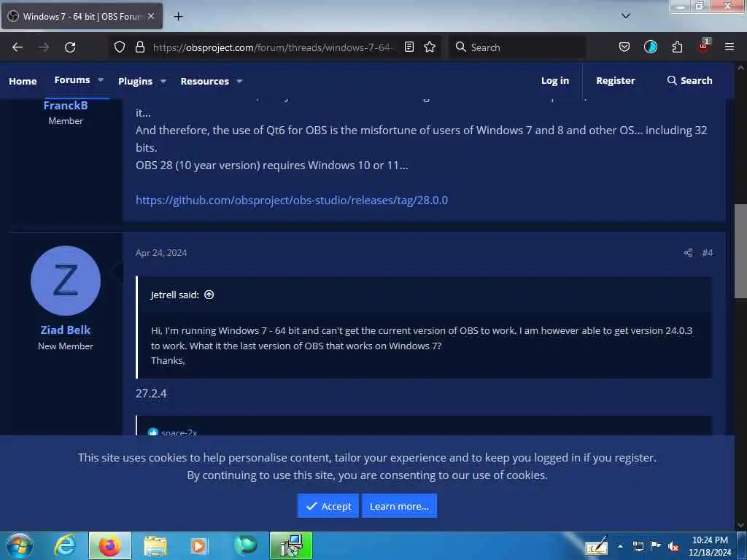Open the tracking protection shield icon

(x=120, y=47)
